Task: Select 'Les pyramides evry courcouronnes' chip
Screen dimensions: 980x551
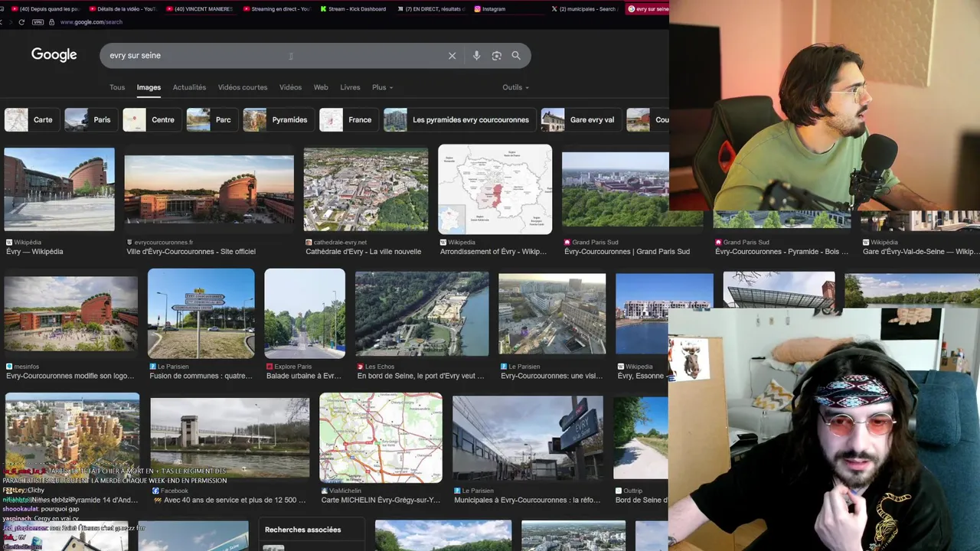Action: pyautogui.click(x=459, y=119)
